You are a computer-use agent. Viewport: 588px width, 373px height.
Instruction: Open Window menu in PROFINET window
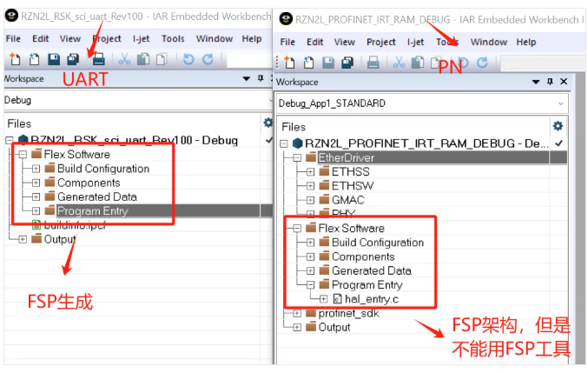coord(489,42)
